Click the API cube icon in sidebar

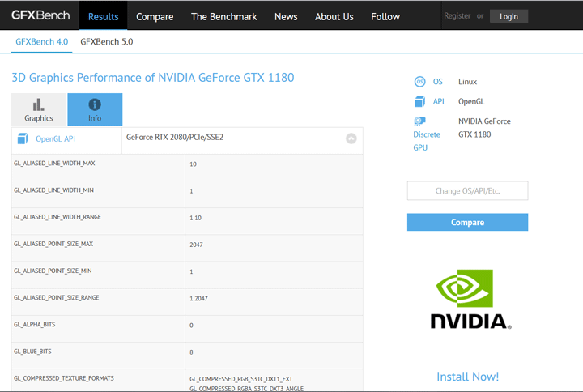(x=419, y=101)
